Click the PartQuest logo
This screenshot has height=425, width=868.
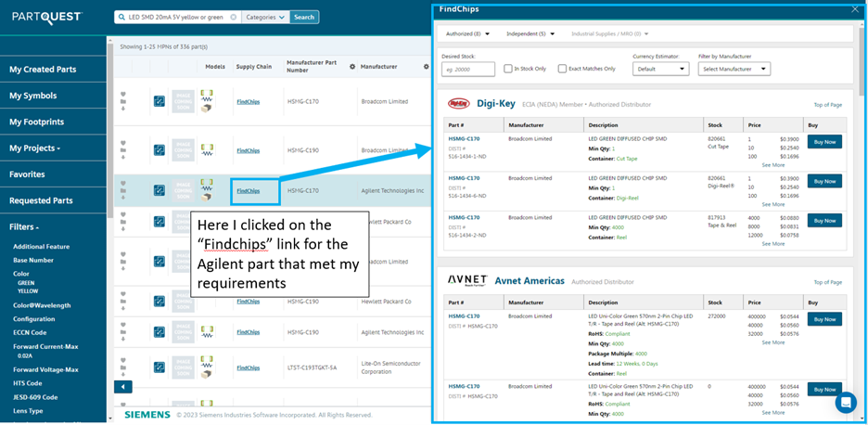click(47, 17)
